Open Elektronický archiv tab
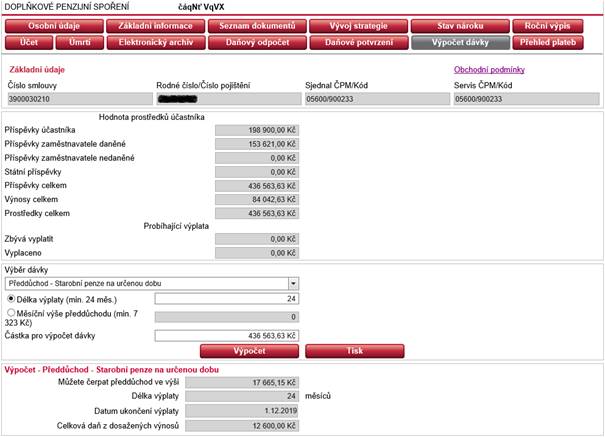The image size is (605, 437). click(x=155, y=43)
